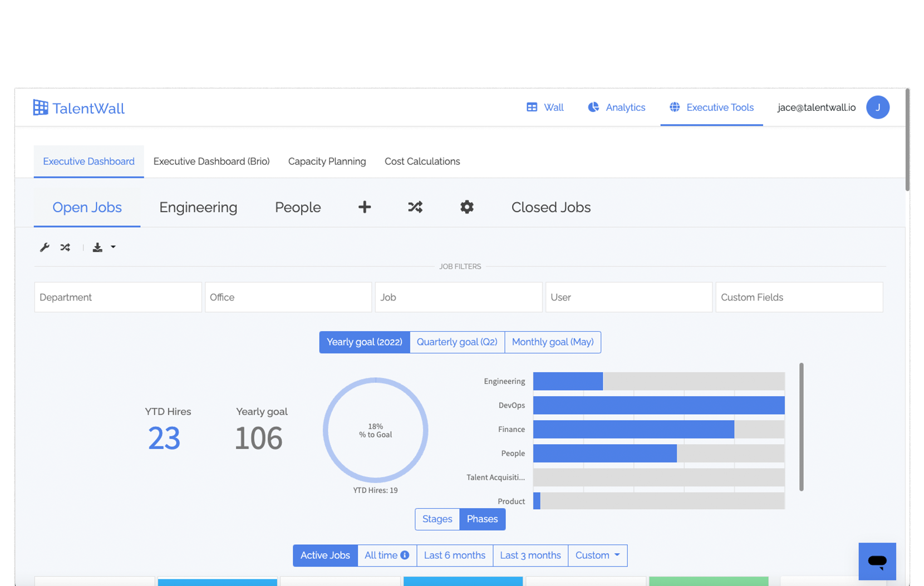Open the Closed Jobs tab
This screenshot has height=586, width=924.
click(x=551, y=207)
